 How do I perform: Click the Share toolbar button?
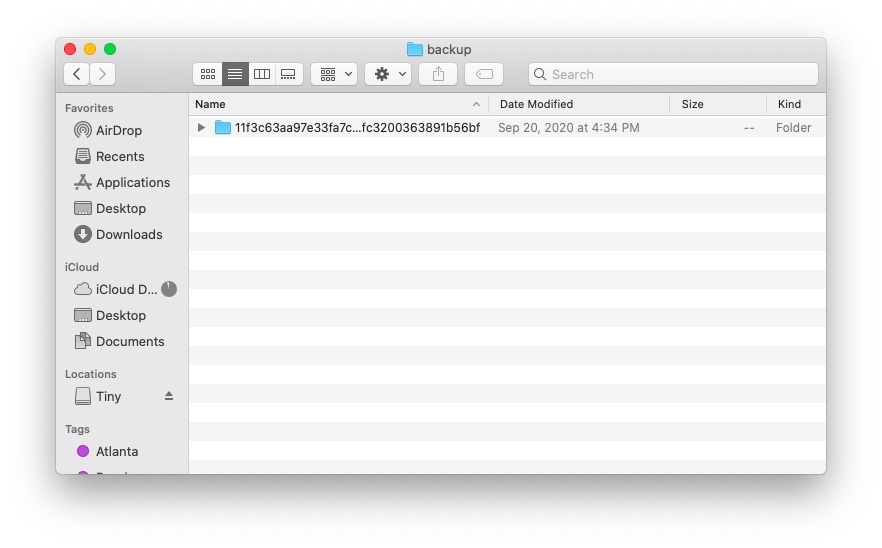(x=438, y=74)
